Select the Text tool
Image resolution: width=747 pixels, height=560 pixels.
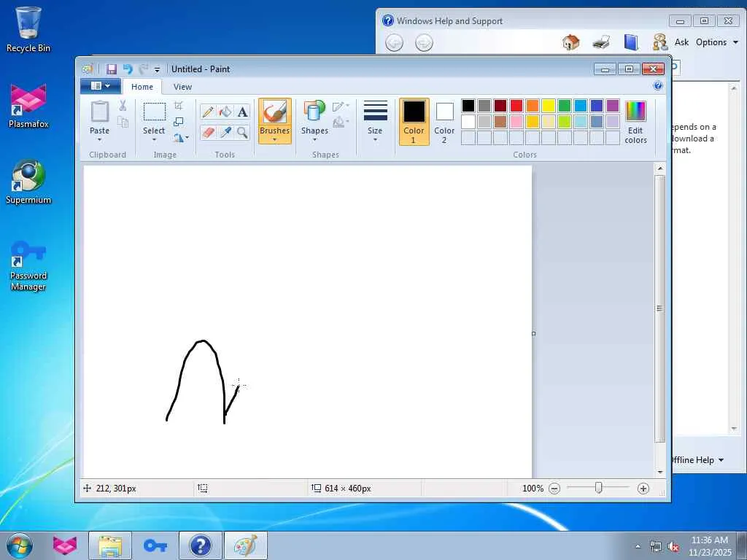pos(242,112)
